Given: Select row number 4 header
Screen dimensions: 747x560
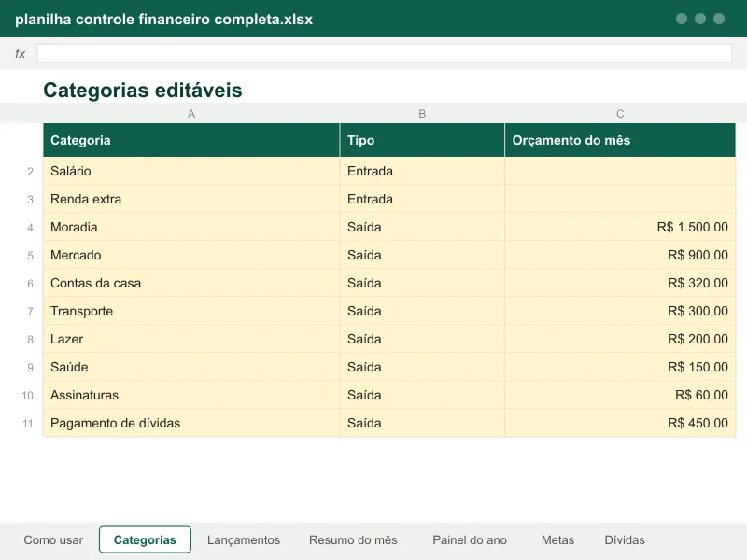Looking at the screenshot, I should (x=30, y=227).
